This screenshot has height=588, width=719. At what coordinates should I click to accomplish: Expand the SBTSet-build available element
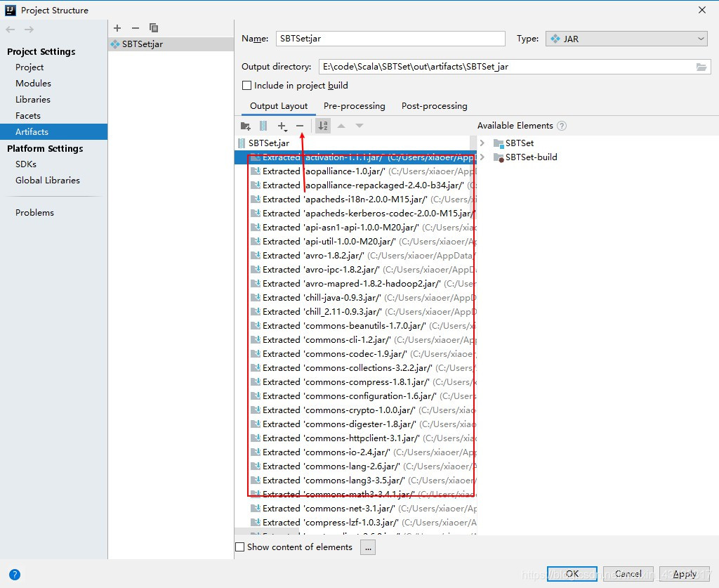[x=482, y=157]
